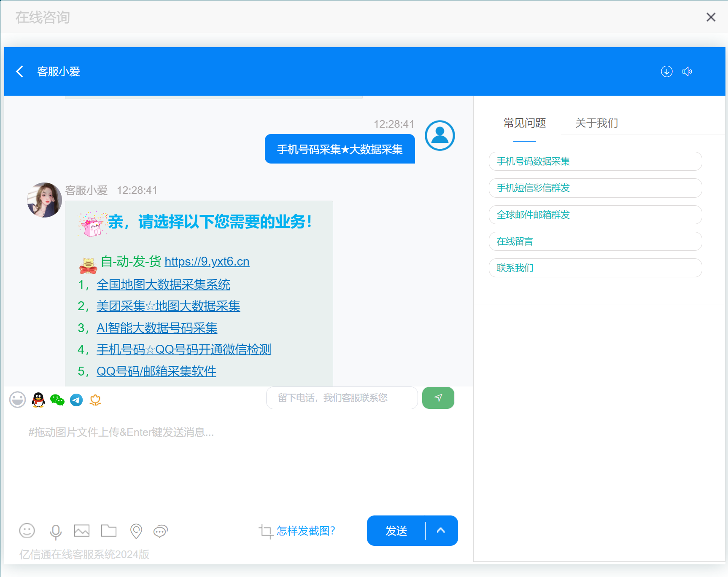Open the emoji smiley in bottom toolbar
The image size is (728, 577).
pos(27,531)
